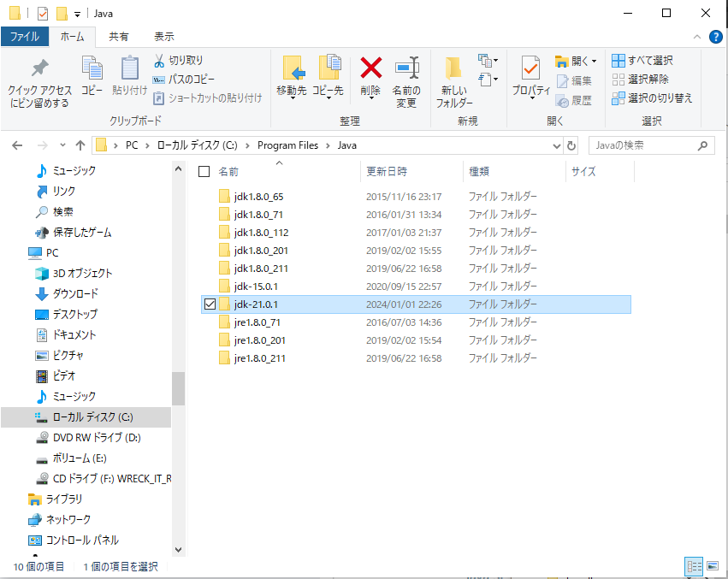Click the Up one level arrow
This screenshot has height=579, width=728.
click(80, 145)
